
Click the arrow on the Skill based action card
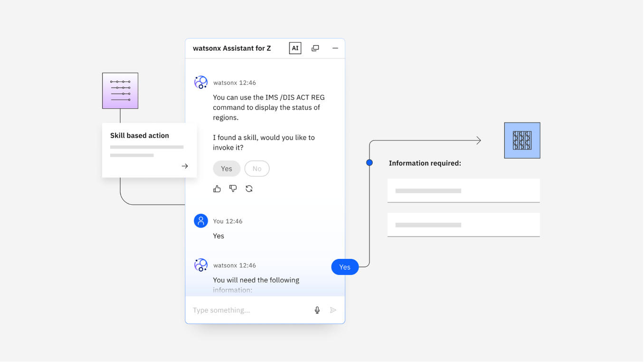tap(185, 166)
